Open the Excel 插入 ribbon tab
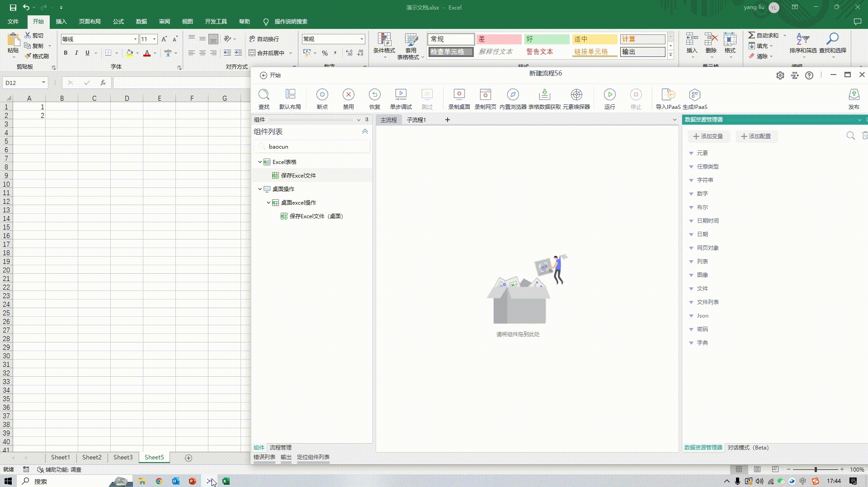Screen dimensions: 868x487 [61, 22]
